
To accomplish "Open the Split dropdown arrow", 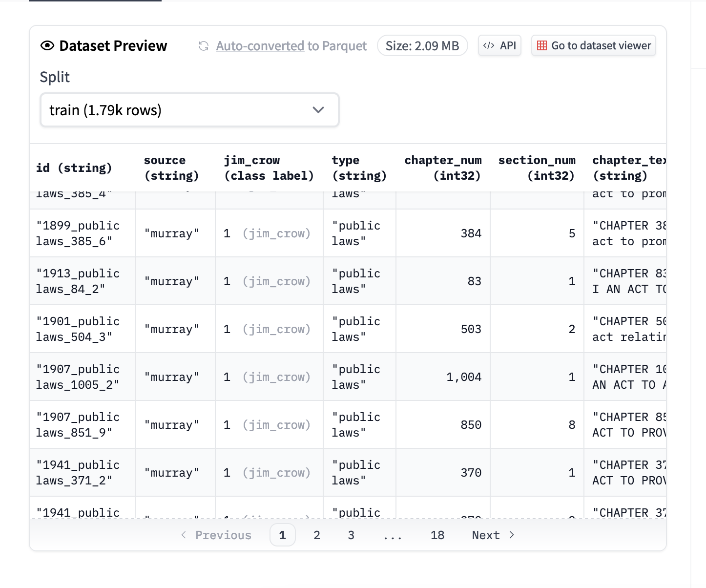I will 318,110.
